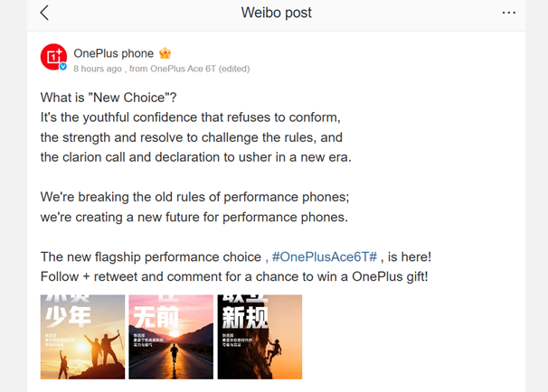The width and height of the screenshot is (548, 392).
Task: Open the OnePlus phone profile name
Action: 113,53
